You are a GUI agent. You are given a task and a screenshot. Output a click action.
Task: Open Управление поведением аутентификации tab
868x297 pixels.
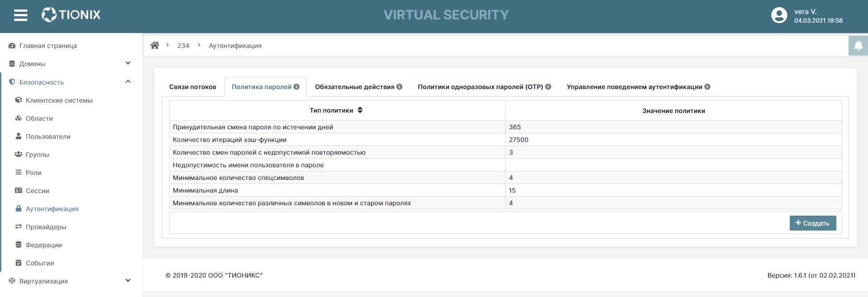[639, 87]
